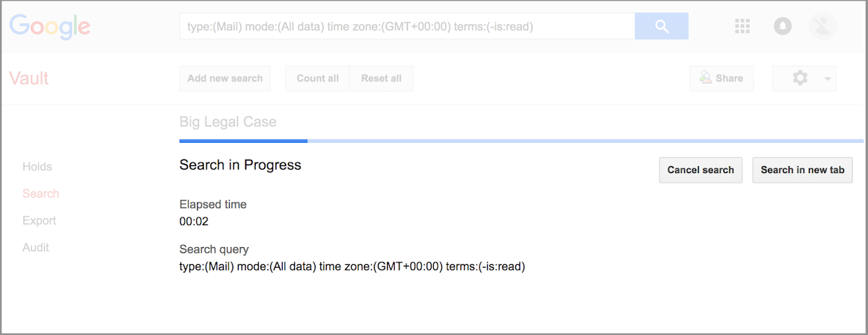Viewport: 868px width, 335px height.
Task: Click the search progress bar
Action: pyautogui.click(x=521, y=141)
